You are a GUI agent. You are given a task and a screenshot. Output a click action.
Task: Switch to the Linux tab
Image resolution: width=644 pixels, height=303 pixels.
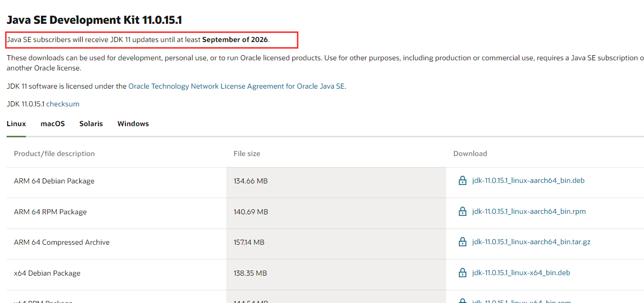16,124
